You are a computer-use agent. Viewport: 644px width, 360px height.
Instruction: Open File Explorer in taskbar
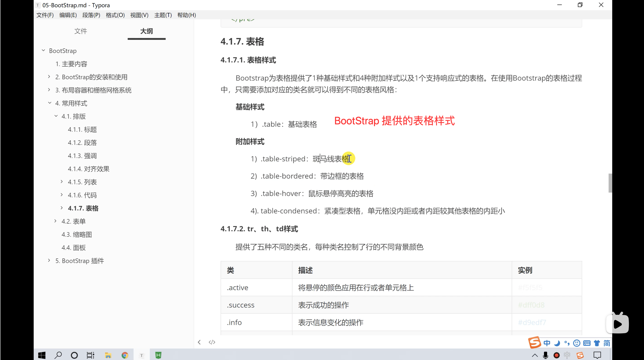tap(108, 355)
